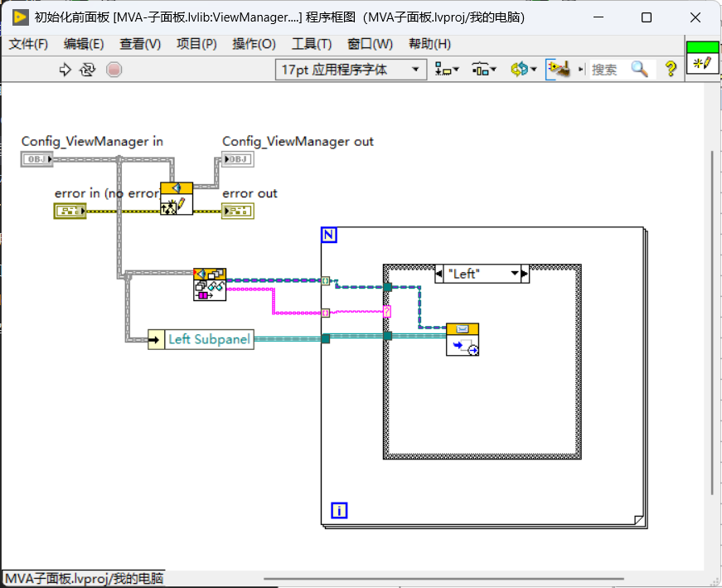Viewport: 722px width, 588px height.
Task: Open the Distribute Objects tool
Action: [x=483, y=70]
